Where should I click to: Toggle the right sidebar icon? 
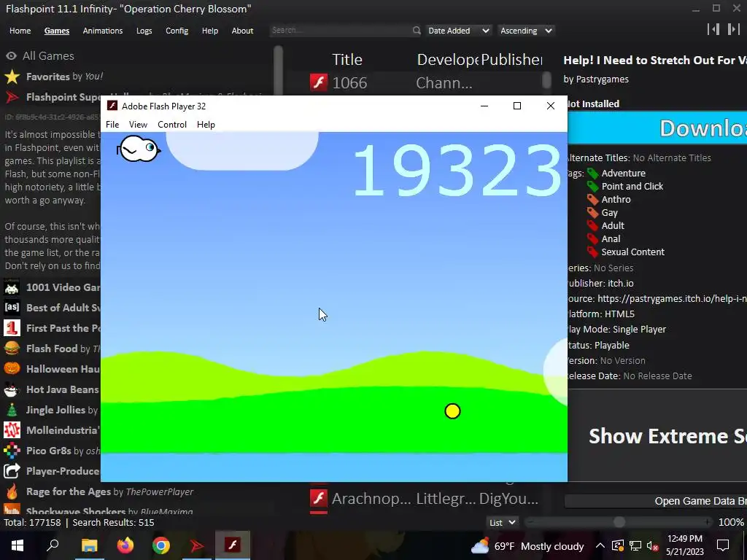pos(733,29)
